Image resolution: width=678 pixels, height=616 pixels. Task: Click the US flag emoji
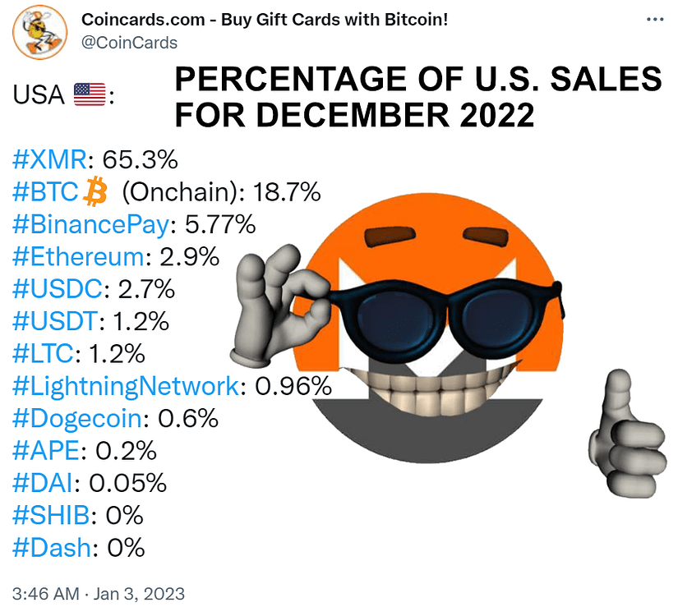89,95
